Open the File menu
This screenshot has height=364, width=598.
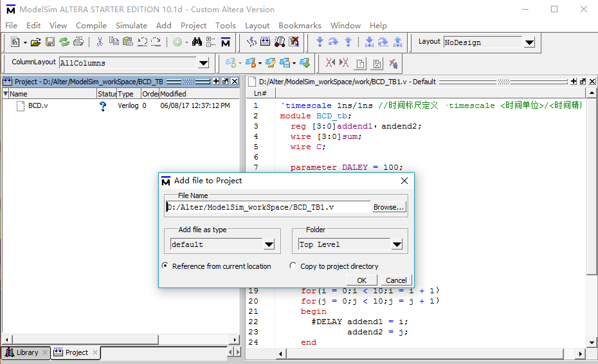click(x=11, y=25)
